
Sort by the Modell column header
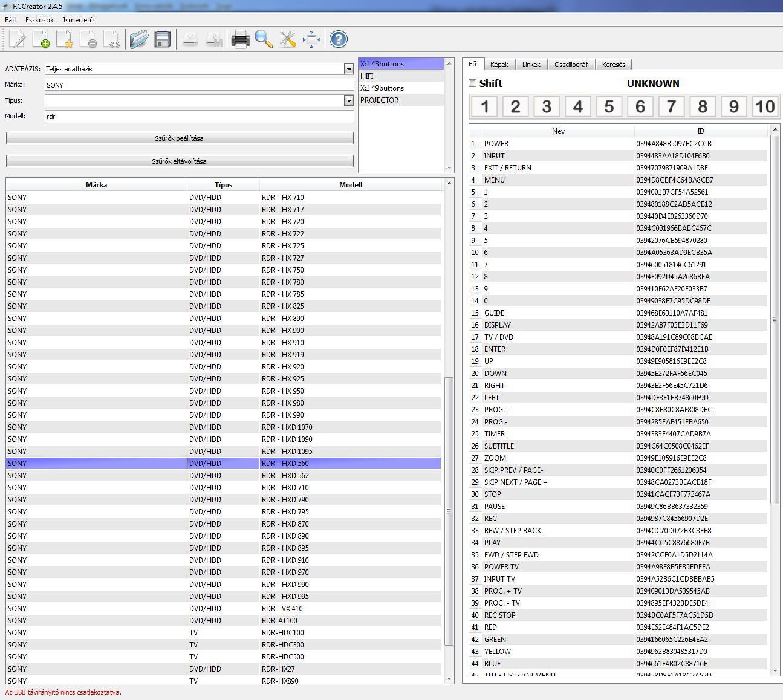point(351,185)
